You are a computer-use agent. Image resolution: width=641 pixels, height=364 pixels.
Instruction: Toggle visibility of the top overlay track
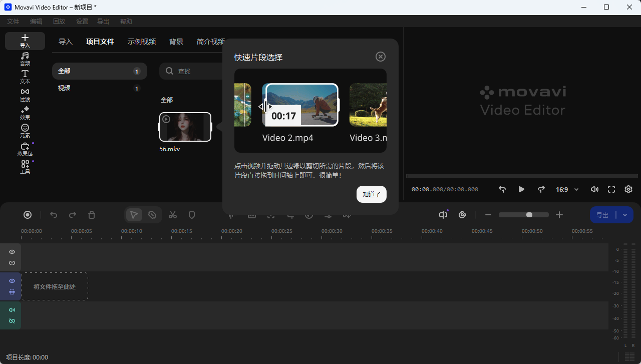point(12,252)
